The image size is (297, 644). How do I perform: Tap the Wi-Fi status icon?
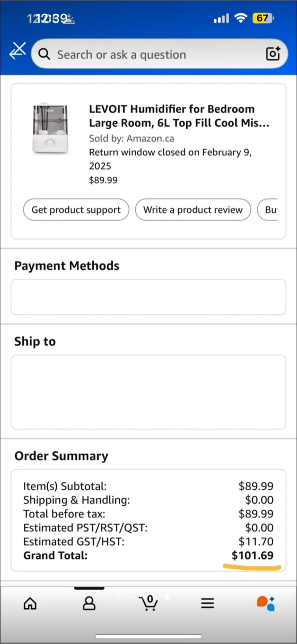[241, 18]
